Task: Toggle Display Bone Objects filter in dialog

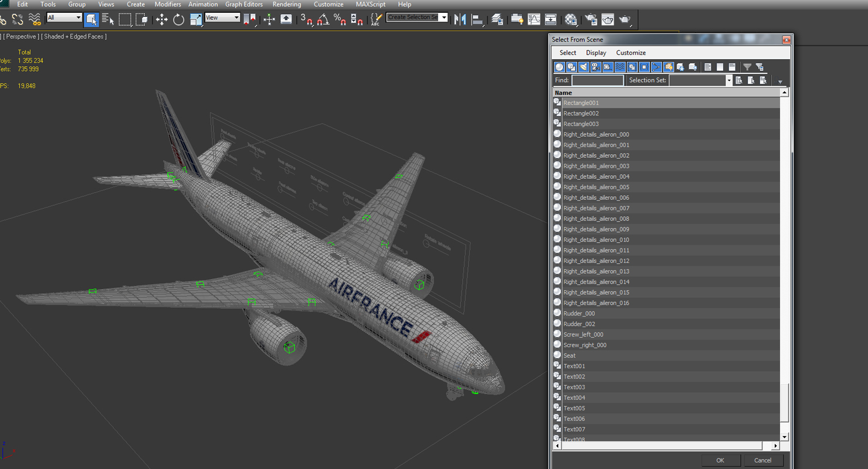Action: [x=656, y=67]
